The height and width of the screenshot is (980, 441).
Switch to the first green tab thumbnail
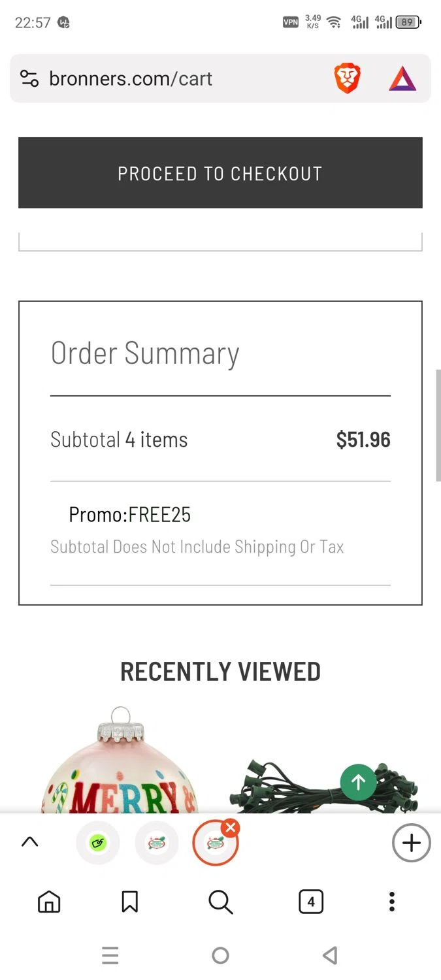(98, 843)
